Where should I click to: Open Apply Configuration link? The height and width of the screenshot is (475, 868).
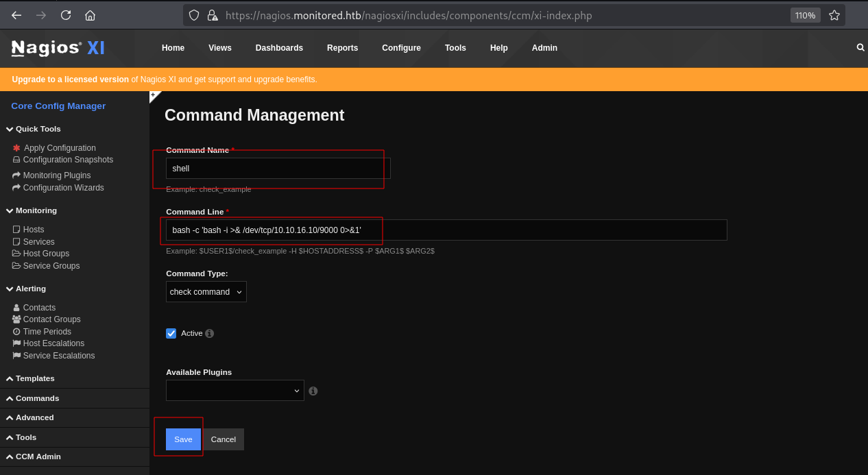coord(60,148)
